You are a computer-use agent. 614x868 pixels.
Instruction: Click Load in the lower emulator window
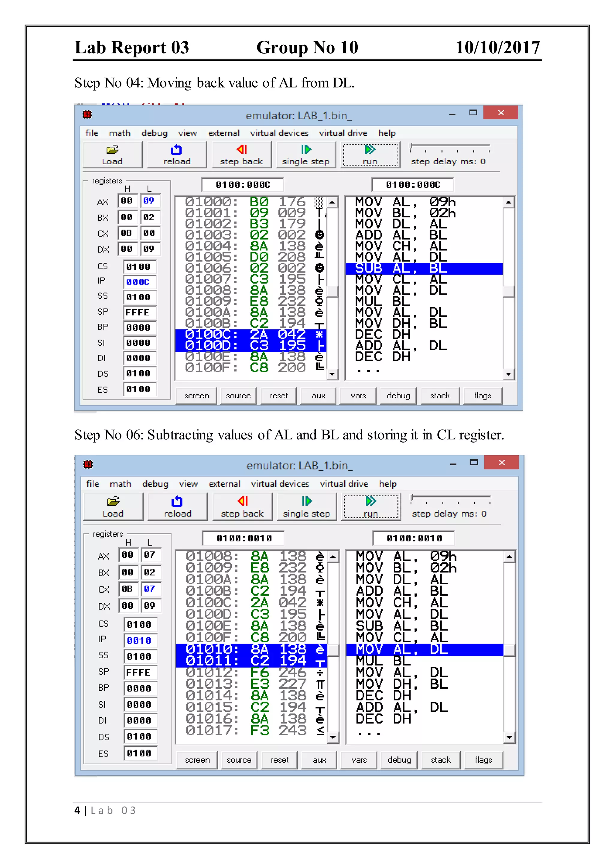click(113, 507)
